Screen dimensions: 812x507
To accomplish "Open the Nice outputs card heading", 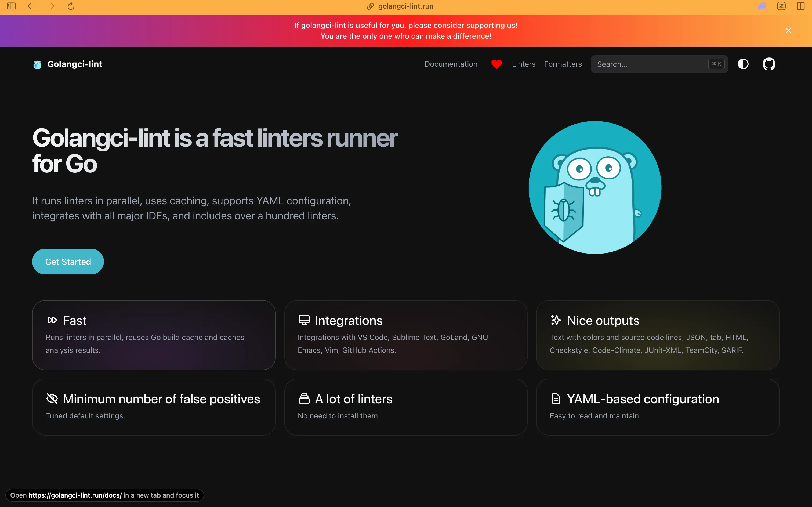I will [603, 321].
